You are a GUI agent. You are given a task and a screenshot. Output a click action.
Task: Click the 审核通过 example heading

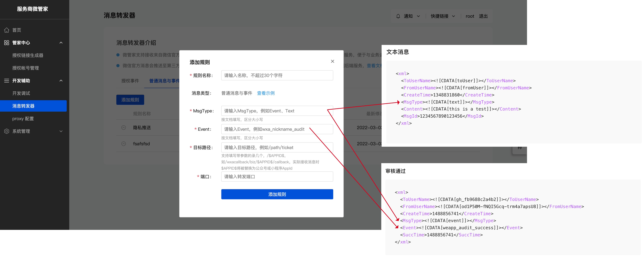coord(395,171)
